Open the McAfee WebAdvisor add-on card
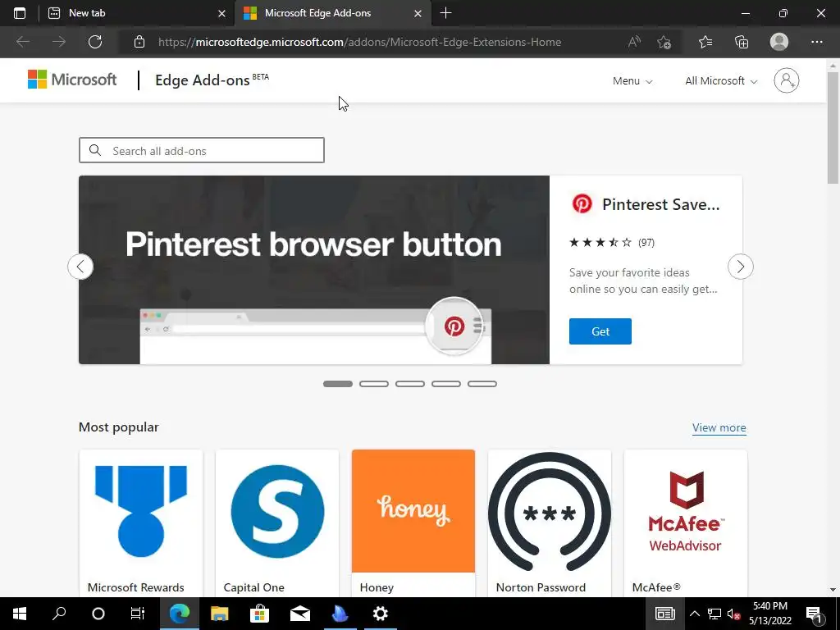 [685, 523]
